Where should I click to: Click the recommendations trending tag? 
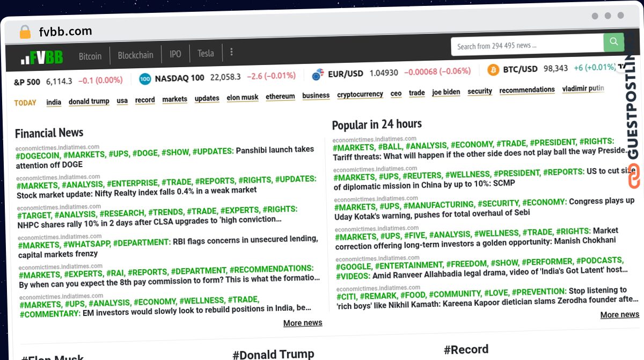(527, 90)
